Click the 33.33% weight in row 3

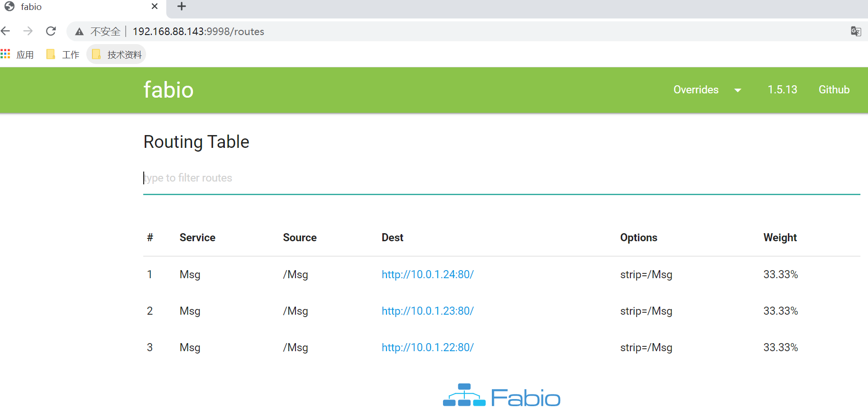pyautogui.click(x=781, y=347)
